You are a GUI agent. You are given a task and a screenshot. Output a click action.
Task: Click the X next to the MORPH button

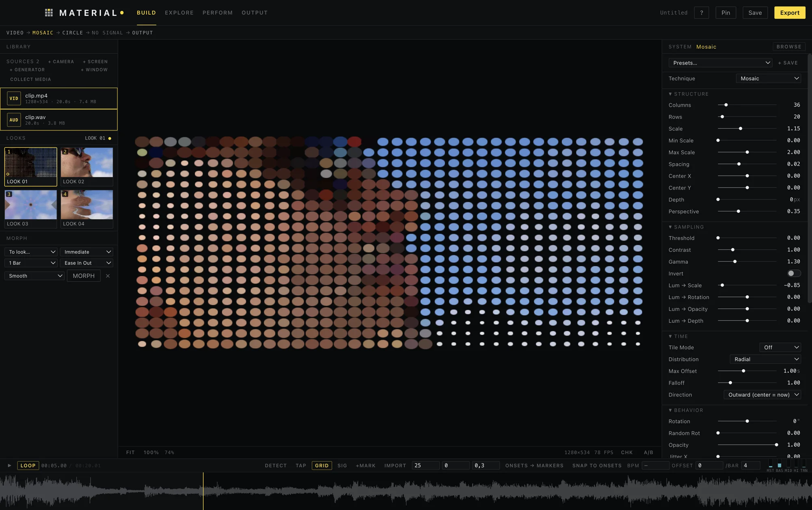pyautogui.click(x=108, y=276)
